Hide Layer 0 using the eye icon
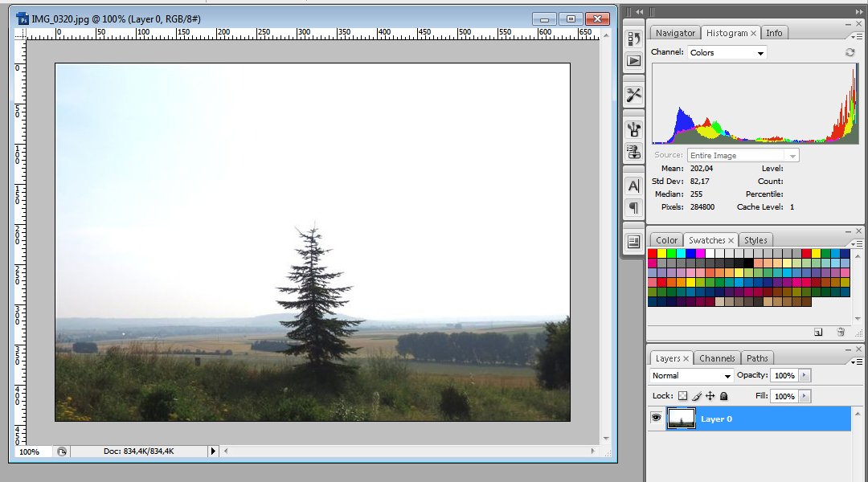 pos(656,419)
